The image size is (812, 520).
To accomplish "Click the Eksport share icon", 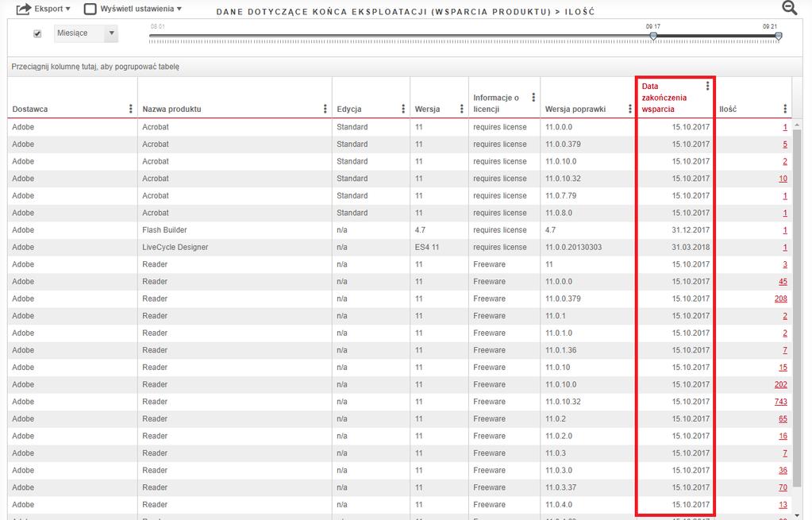I will coord(24,9).
